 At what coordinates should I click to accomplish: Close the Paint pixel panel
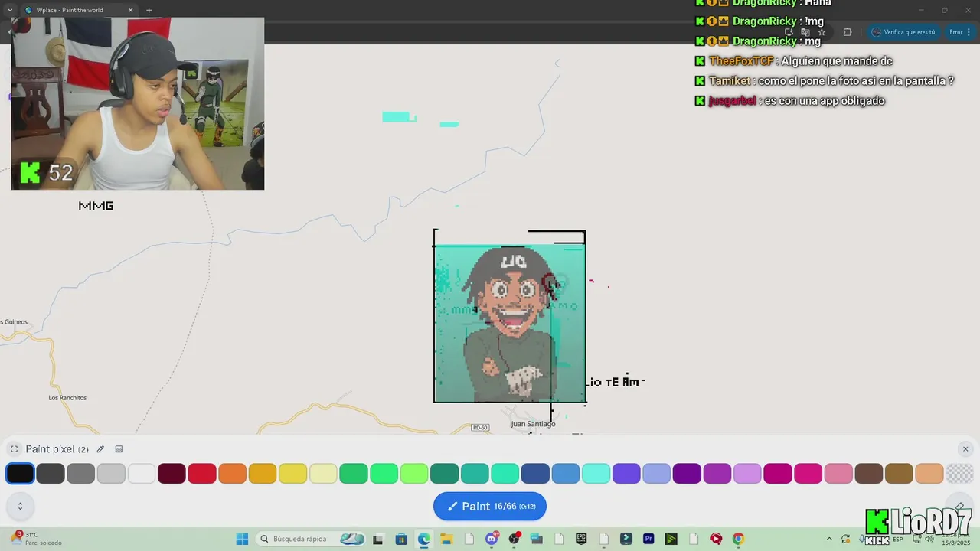[965, 449]
